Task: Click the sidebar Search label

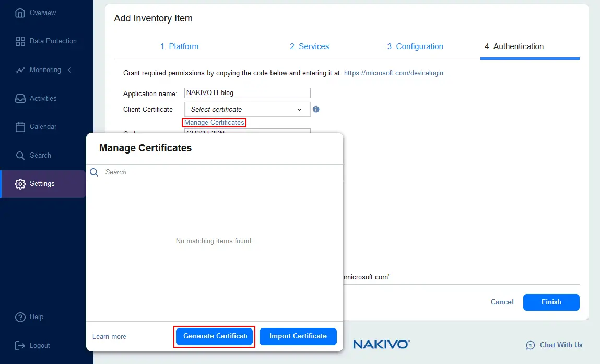Action: [x=40, y=156]
